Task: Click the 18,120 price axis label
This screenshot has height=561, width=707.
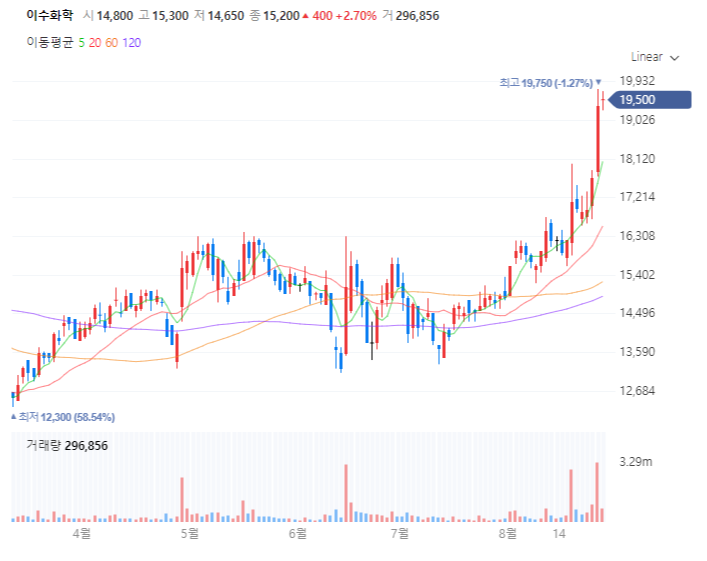Action: coord(637,158)
